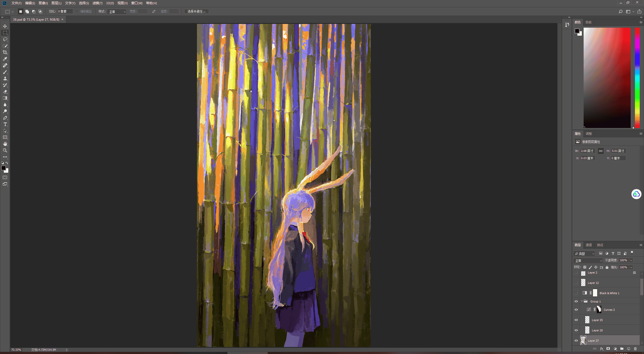Viewport: 644px width, 354px height.
Task: Open the layer blend mode dropdown
Action: (x=588, y=260)
